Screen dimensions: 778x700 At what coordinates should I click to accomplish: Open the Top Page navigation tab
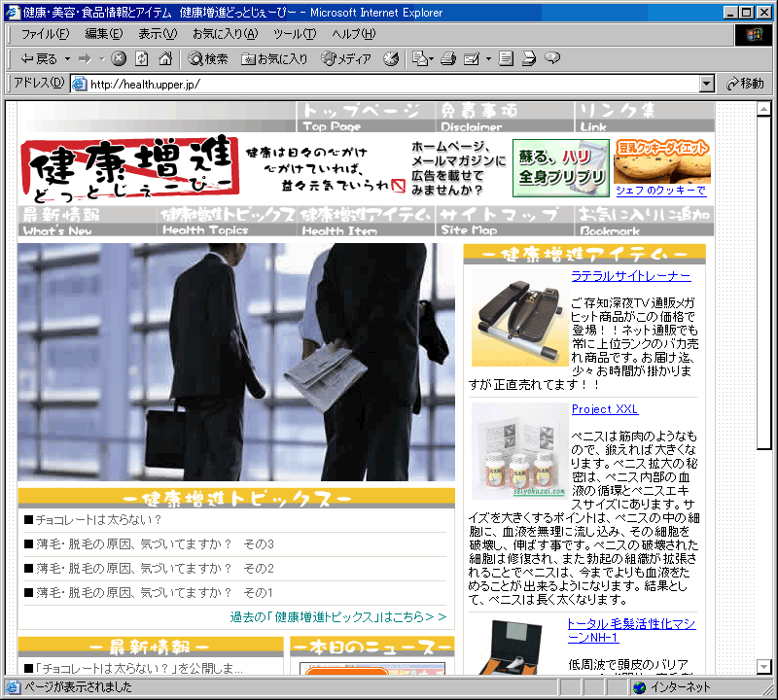point(366,118)
